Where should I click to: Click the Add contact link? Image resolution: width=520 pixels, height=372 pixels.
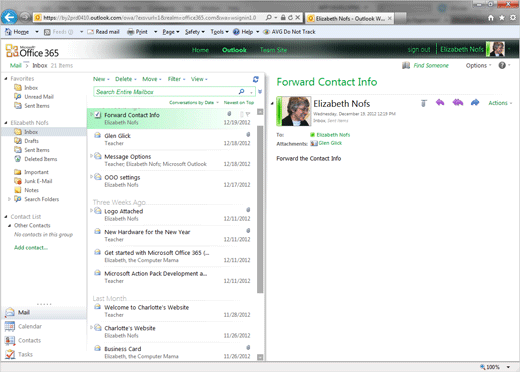(31, 248)
